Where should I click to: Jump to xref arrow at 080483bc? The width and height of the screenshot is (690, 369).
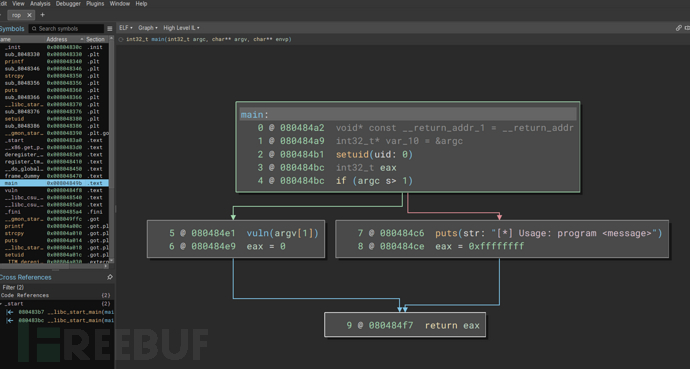click(x=10, y=320)
